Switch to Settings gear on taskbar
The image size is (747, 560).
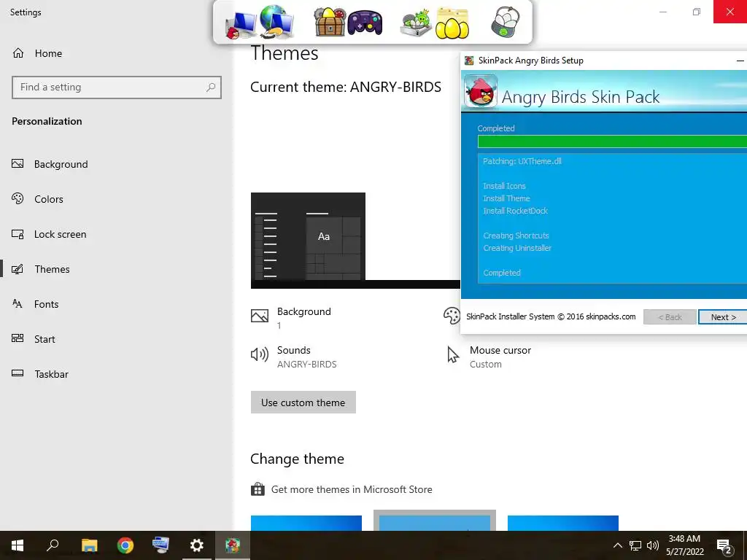[x=196, y=545]
